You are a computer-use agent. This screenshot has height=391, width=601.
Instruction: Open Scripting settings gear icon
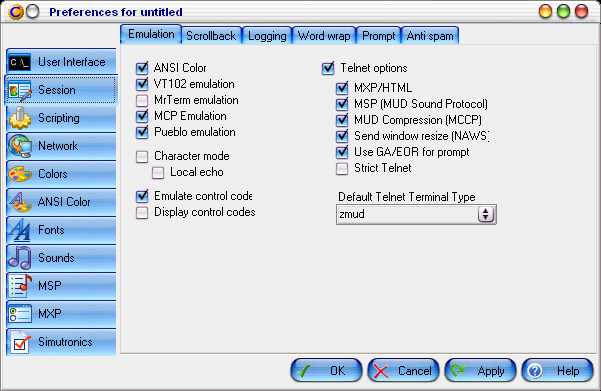(x=20, y=118)
